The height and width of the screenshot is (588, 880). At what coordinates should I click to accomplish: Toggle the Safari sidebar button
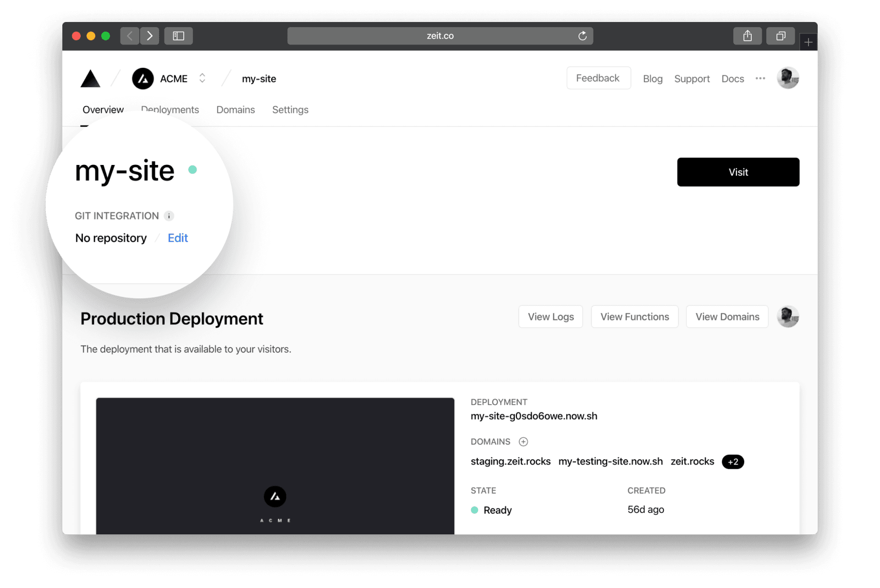click(x=178, y=36)
